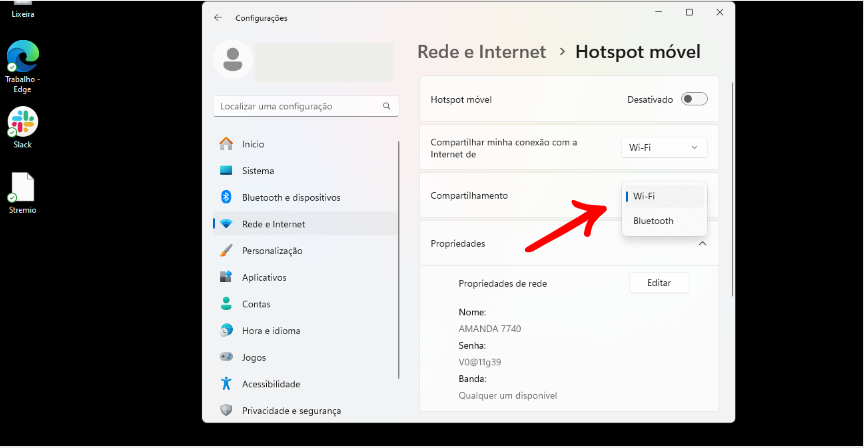864x448 pixels.
Task: Go to Bluetooth e dispositivos page
Action: (x=305, y=197)
